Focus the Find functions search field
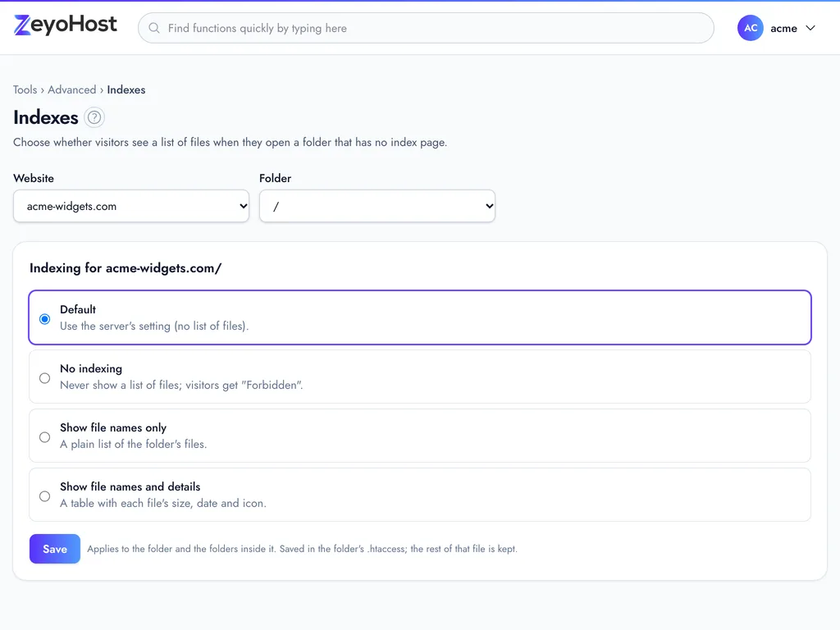Screen dimensions: 840x630 coord(426,28)
